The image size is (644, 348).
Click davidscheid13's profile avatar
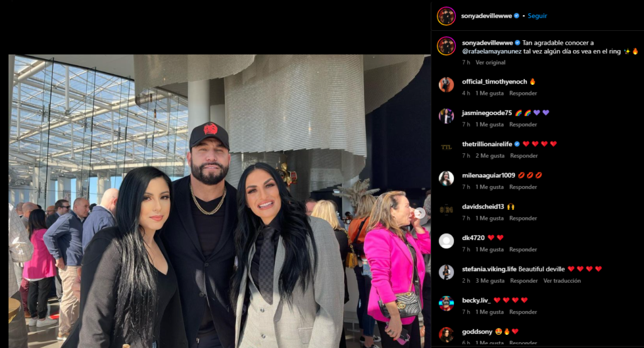click(x=446, y=210)
